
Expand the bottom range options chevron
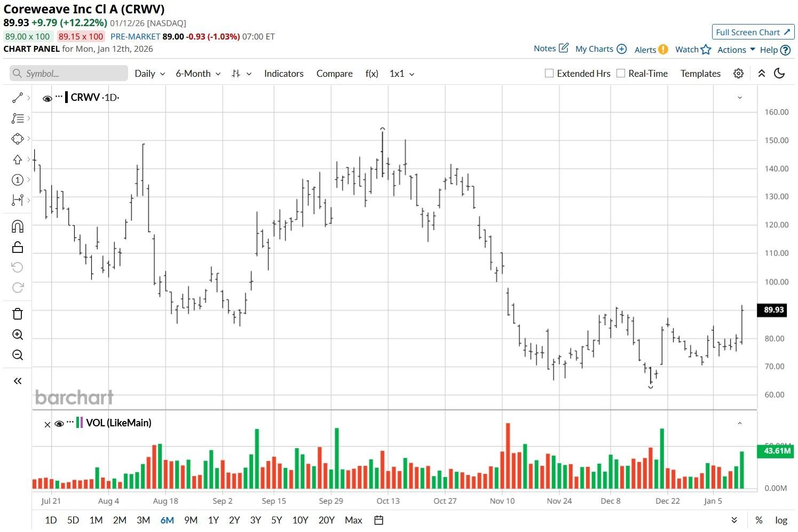734,520
